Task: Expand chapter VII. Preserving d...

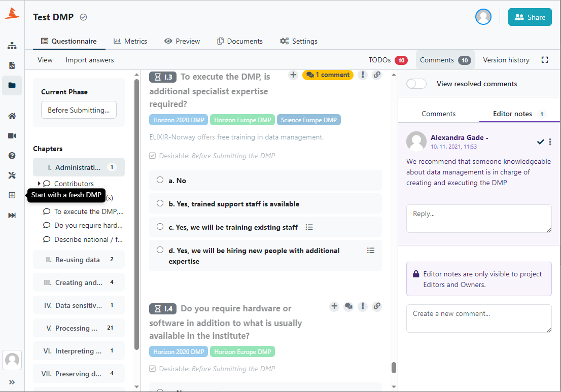Action: (79, 374)
